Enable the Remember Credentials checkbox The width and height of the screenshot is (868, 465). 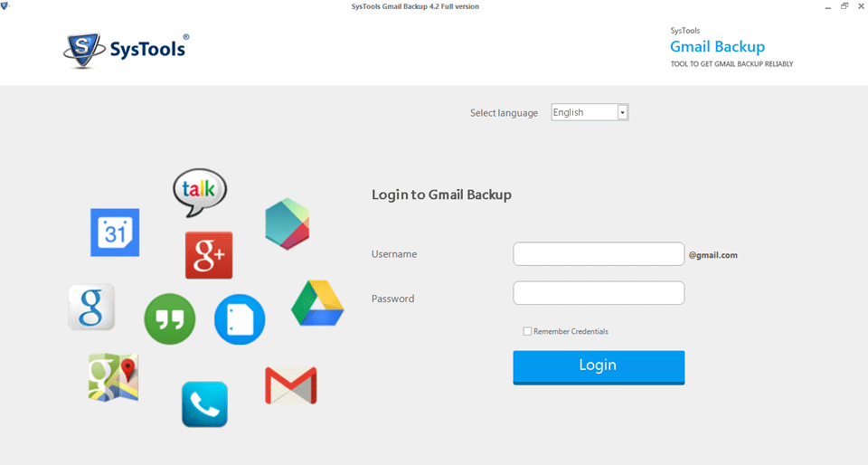[527, 331]
